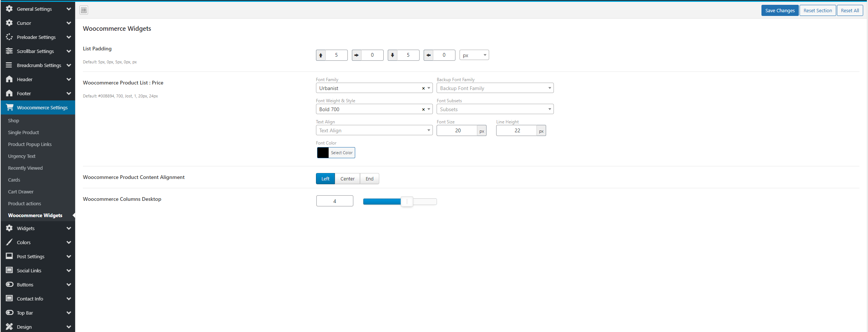Open the Cart Drawer settings section

pos(21,192)
